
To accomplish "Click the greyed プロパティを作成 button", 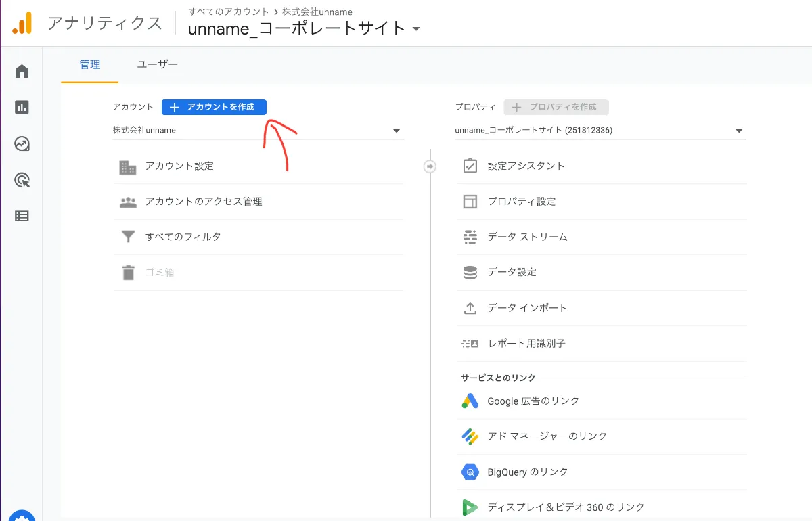I will click(x=556, y=107).
